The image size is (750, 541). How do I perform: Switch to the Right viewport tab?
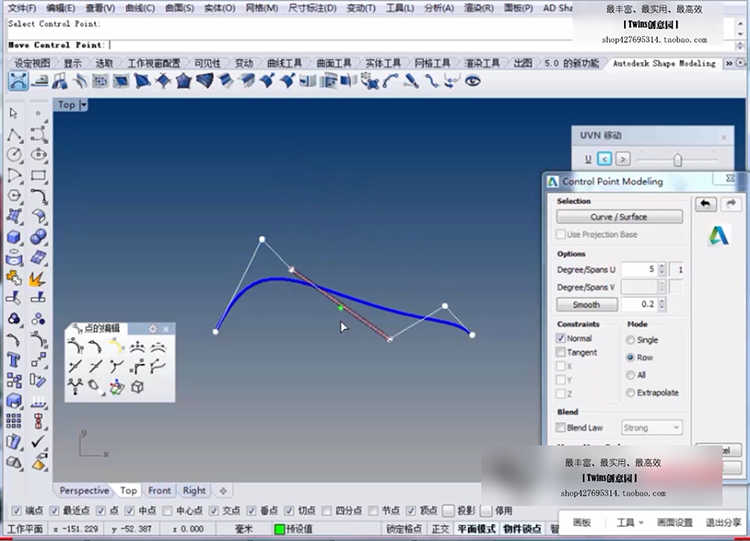tap(194, 490)
